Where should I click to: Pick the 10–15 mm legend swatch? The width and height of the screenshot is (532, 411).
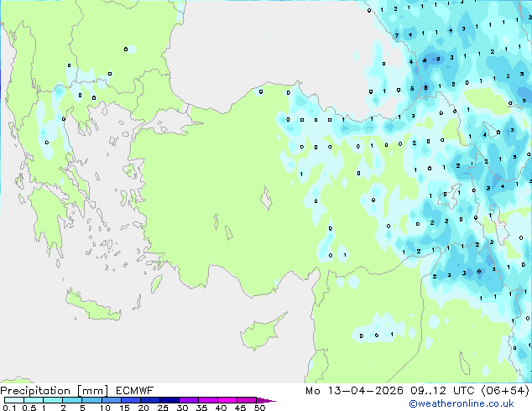pyautogui.click(x=111, y=400)
